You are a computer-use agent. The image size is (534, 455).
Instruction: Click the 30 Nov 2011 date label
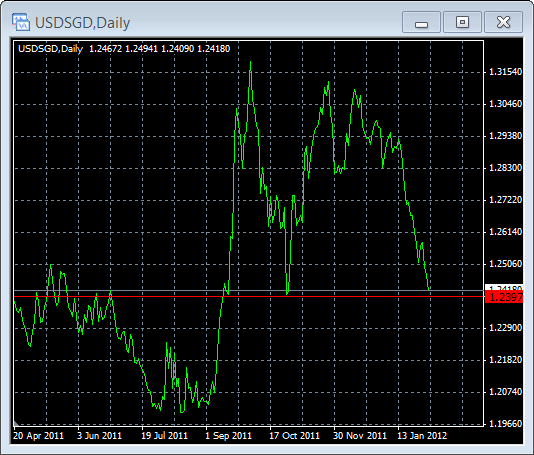pos(360,436)
